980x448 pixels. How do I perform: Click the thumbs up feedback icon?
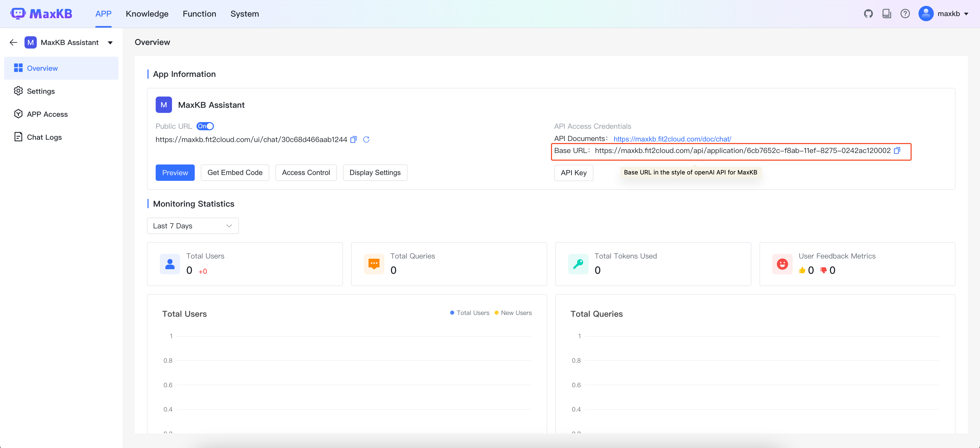point(802,270)
